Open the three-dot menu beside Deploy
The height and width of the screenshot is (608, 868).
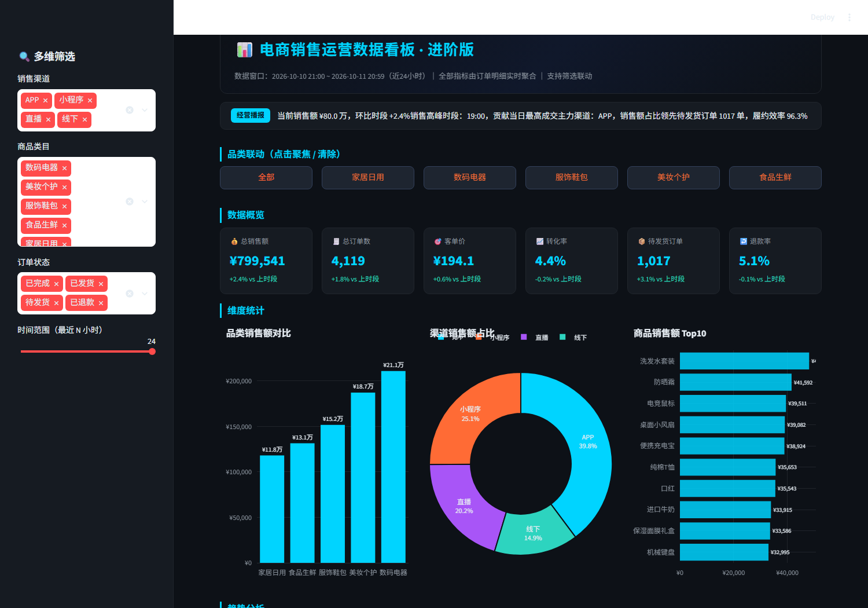[849, 17]
